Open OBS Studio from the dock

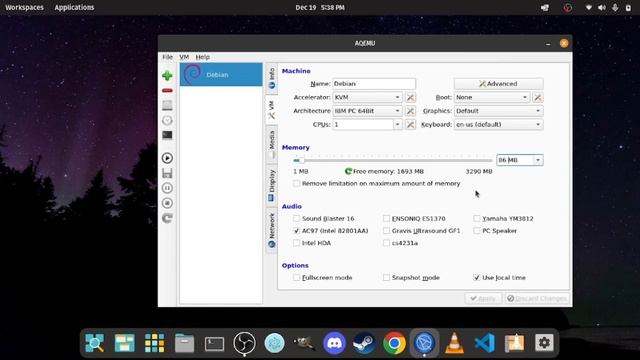pyautogui.click(x=244, y=343)
